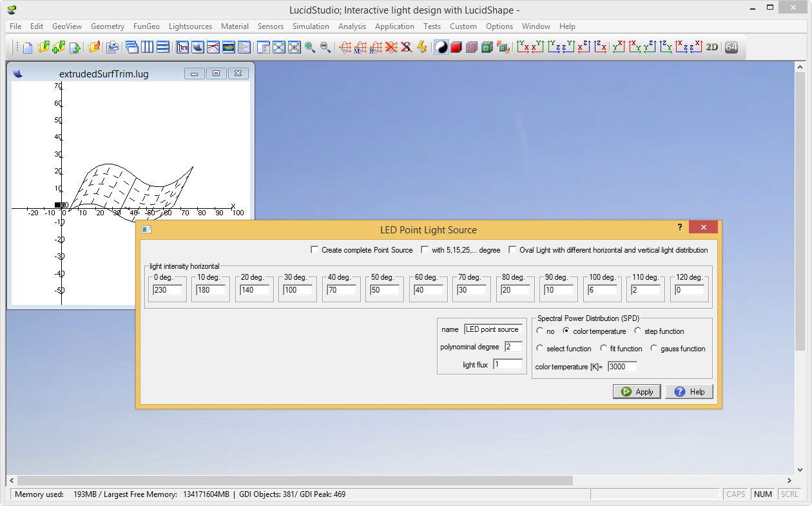Click the zoom-to-fit green arrows icon

pos(278,47)
